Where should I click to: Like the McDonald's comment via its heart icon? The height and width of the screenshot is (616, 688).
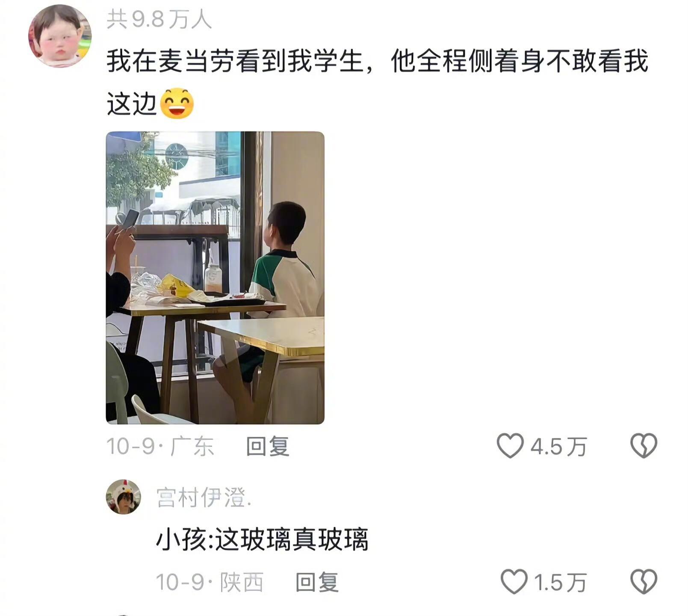coord(510,446)
